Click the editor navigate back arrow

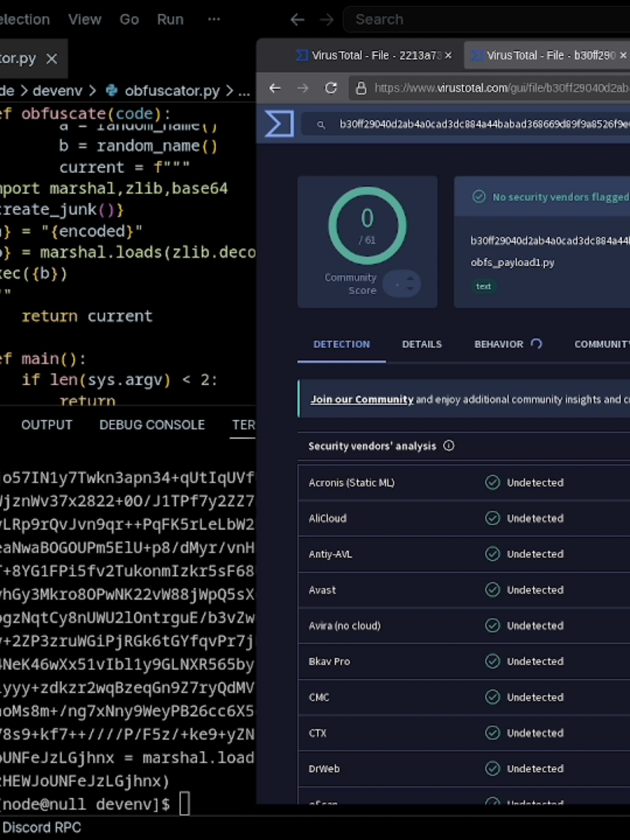[297, 20]
